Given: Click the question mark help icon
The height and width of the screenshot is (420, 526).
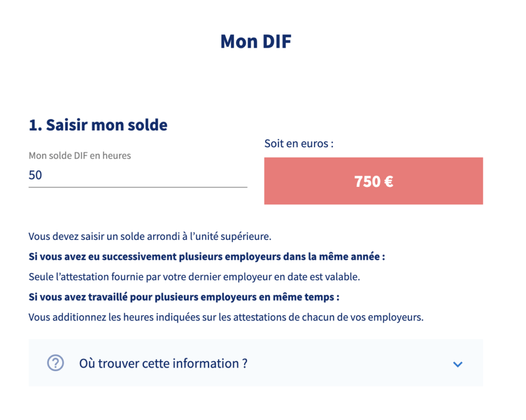Looking at the screenshot, I should coord(55,363).
